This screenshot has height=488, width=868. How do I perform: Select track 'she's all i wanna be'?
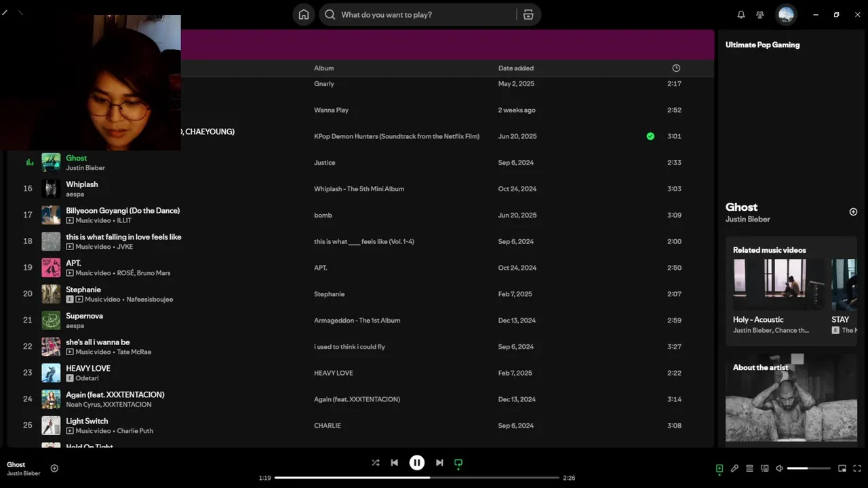(98, 342)
